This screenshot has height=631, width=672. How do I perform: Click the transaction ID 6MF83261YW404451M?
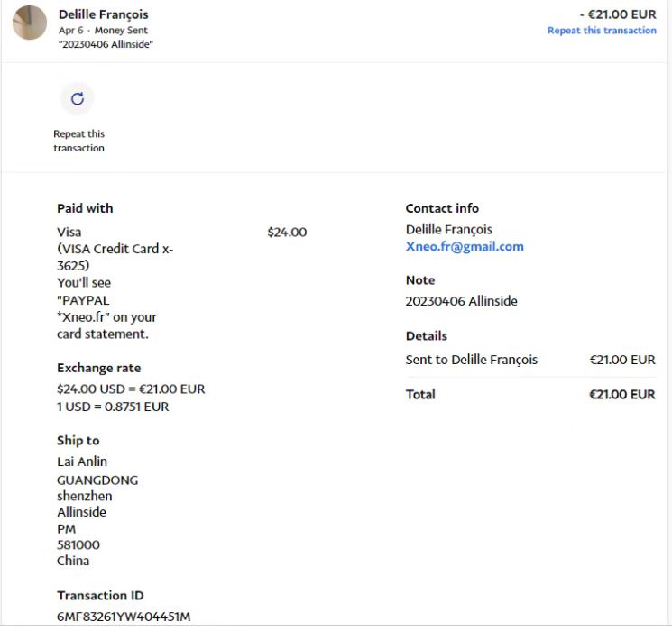pos(124,617)
